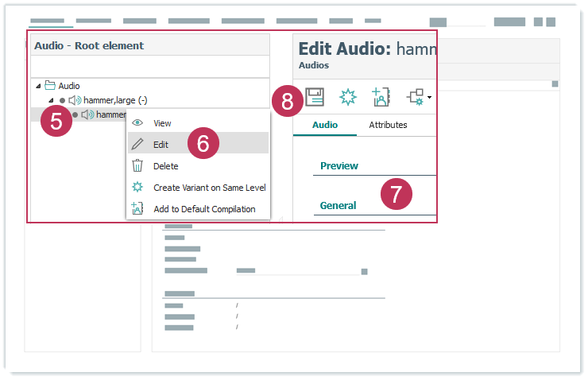Choose Delete from the context menu
The height and width of the screenshot is (380, 588).
click(165, 166)
